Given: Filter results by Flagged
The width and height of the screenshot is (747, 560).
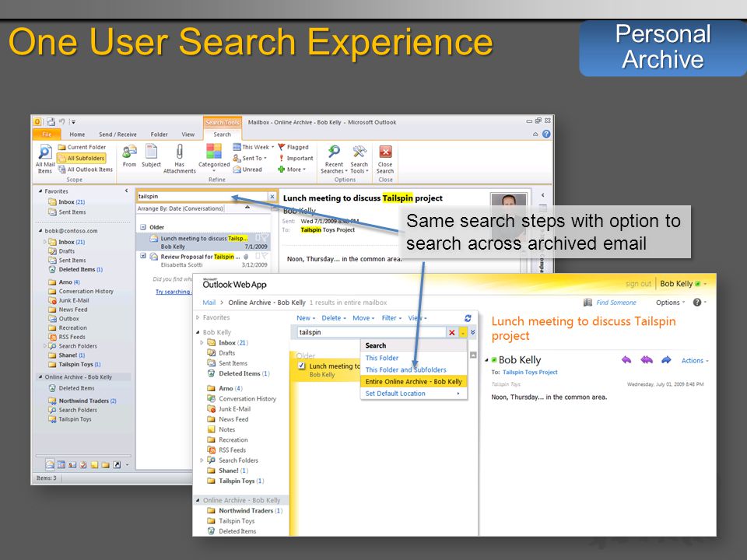Looking at the screenshot, I should (293, 147).
